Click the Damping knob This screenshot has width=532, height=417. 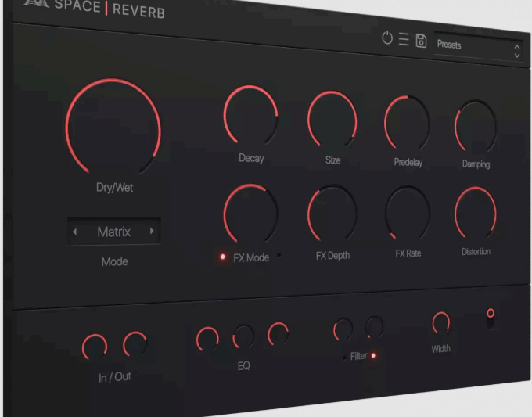pos(476,126)
